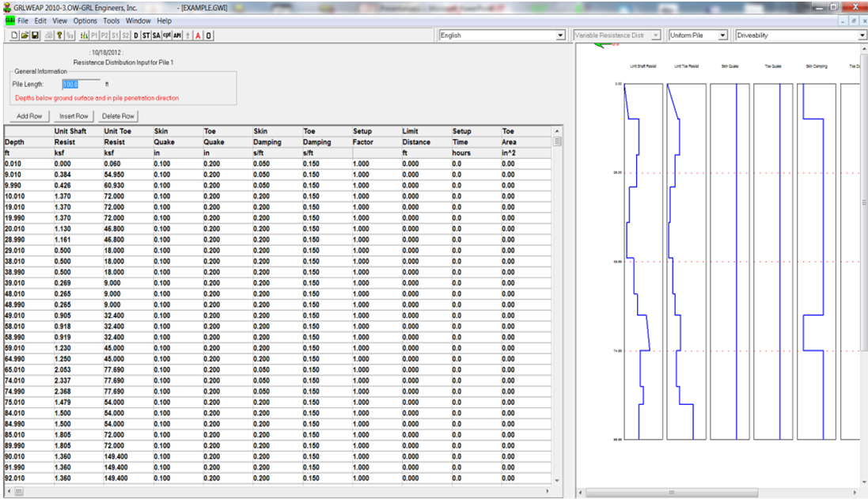The image size is (868, 499).
Task: Click the API toolbar icon
Action: (177, 36)
